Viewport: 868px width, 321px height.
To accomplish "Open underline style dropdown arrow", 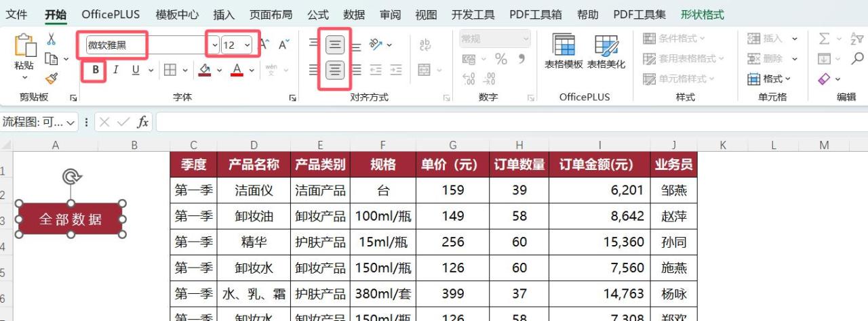I will [x=149, y=70].
